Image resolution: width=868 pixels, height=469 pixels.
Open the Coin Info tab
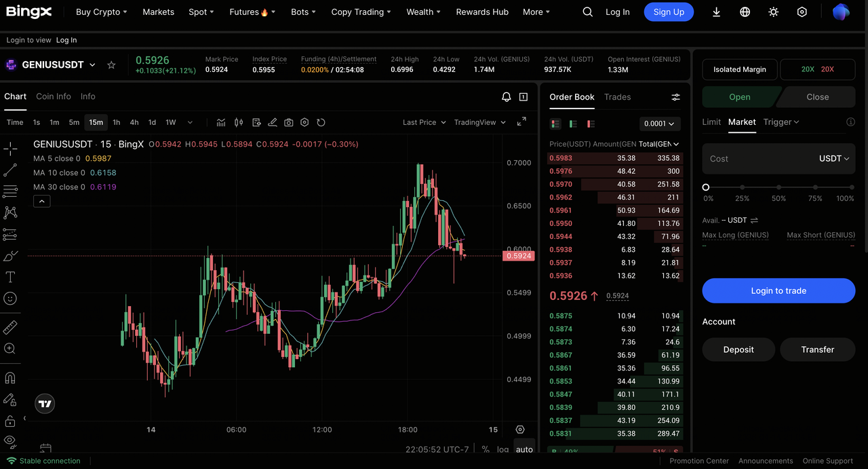click(x=54, y=96)
